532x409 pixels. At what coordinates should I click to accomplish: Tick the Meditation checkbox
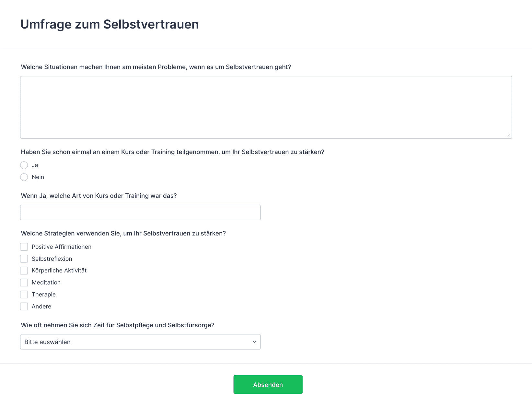[x=24, y=283]
